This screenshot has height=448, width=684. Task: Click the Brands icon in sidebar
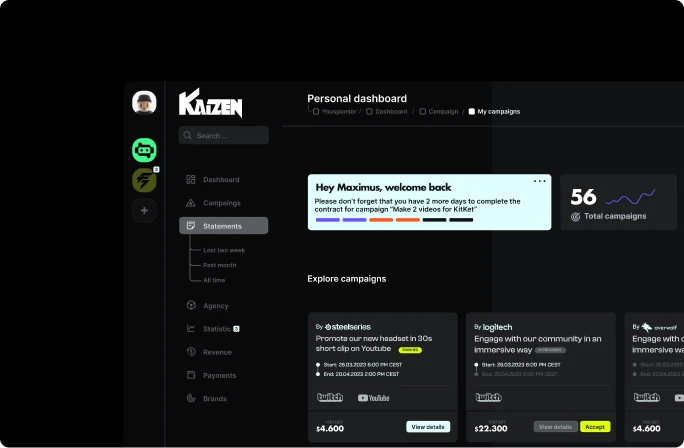191,398
